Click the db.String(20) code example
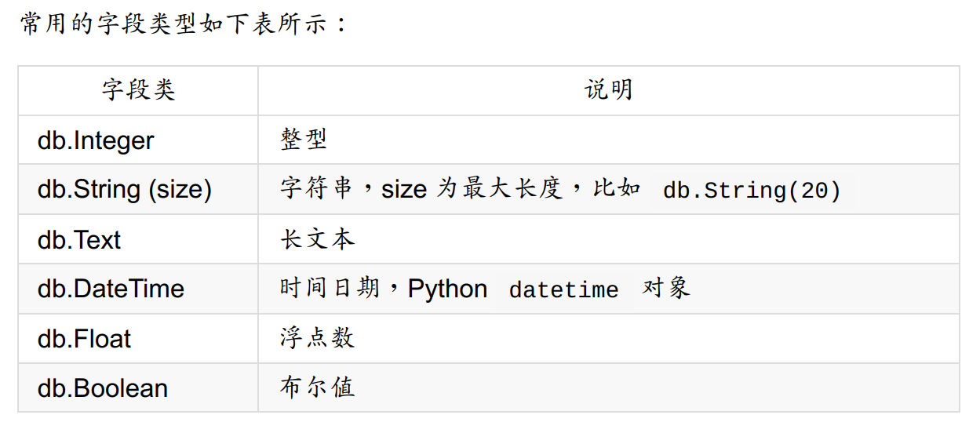Viewport: 980px width, 433px height. [752, 191]
